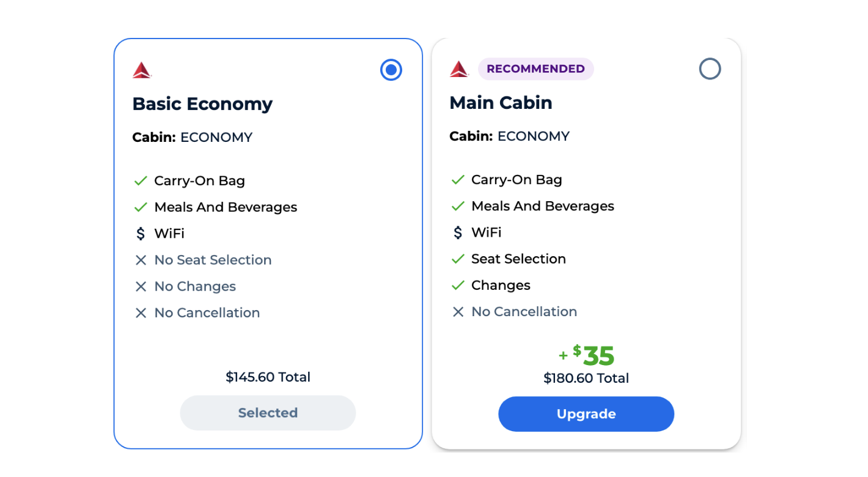Click the dollar icon next to WiFi in Basic Economy
The height and width of the screenshot is (477, 868).
click(x=140, y=233)
